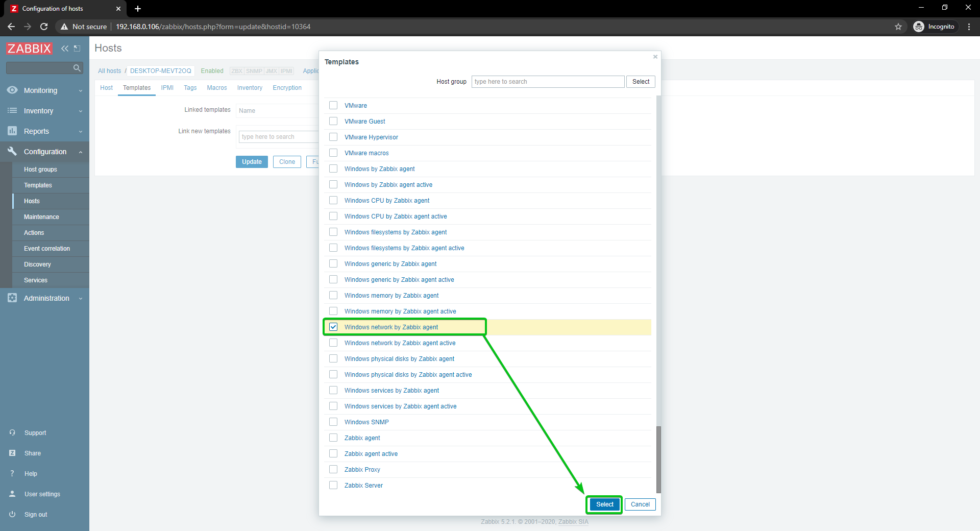Click the browser address bar URL
The width and height of the screenshot is (980, 531).
tap(213, 27)
